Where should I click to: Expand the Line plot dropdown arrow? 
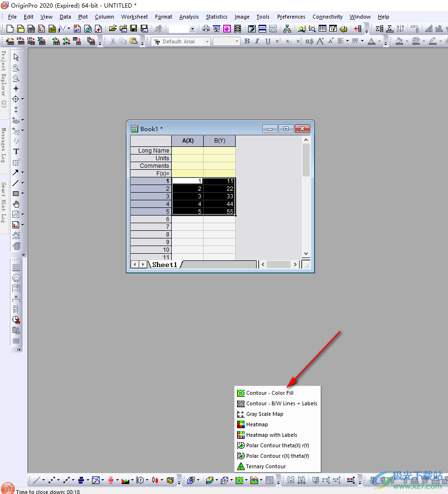point(43,480)
